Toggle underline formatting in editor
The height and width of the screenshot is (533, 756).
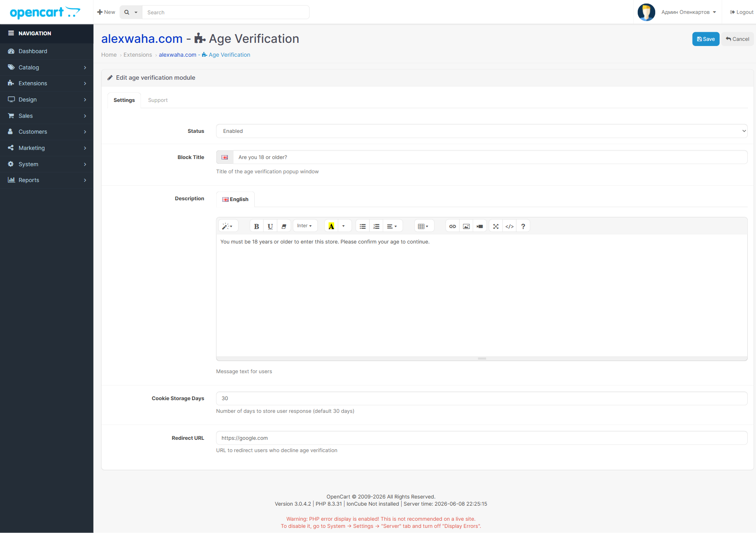(x=270, y=226)
